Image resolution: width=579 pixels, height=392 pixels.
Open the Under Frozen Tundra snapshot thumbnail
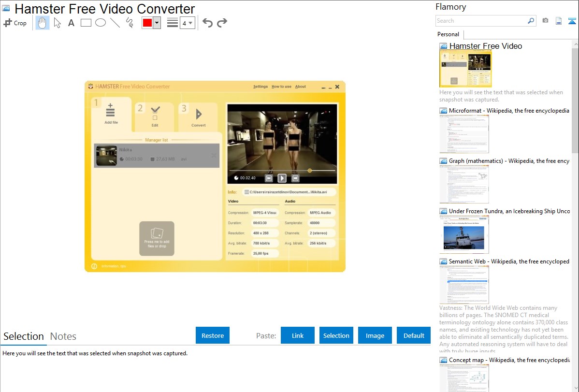pyautogui.click(x=464, y=234)
